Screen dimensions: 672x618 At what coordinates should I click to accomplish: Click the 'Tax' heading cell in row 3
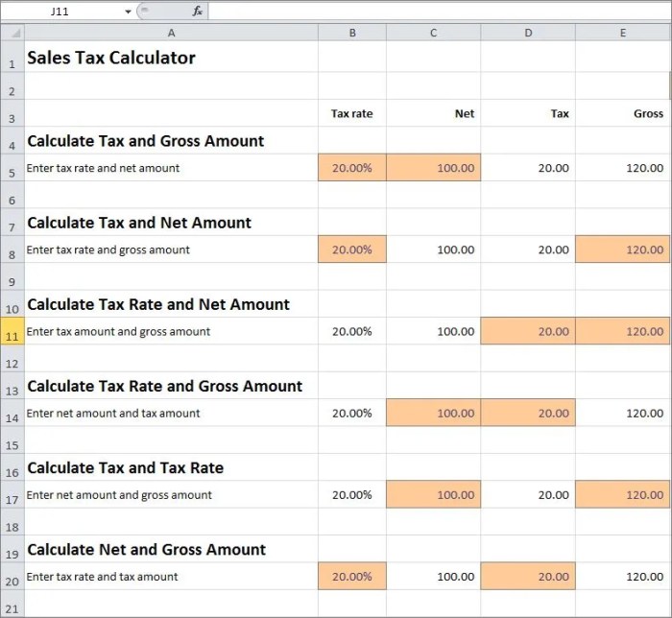(x=528, y=113)
